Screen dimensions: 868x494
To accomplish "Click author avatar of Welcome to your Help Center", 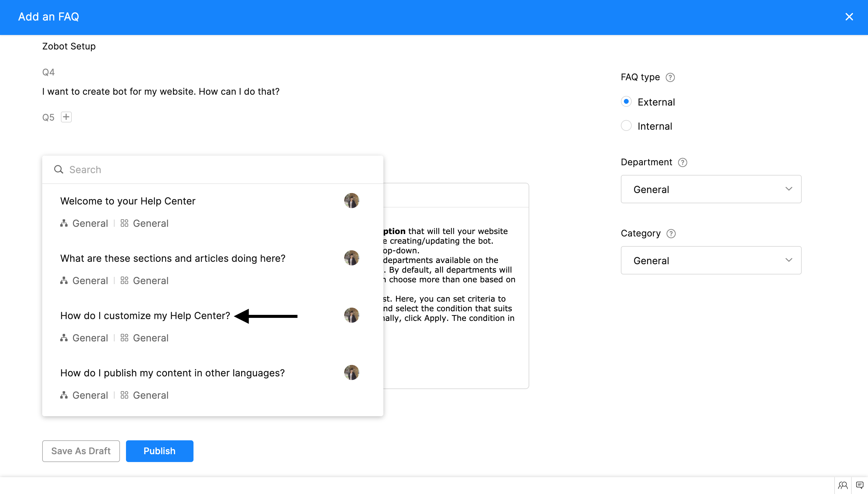I will point(351,201).
